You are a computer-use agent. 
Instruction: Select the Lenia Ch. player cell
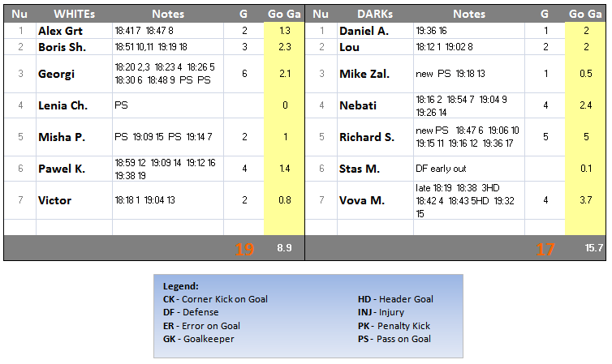pos(63,105)
